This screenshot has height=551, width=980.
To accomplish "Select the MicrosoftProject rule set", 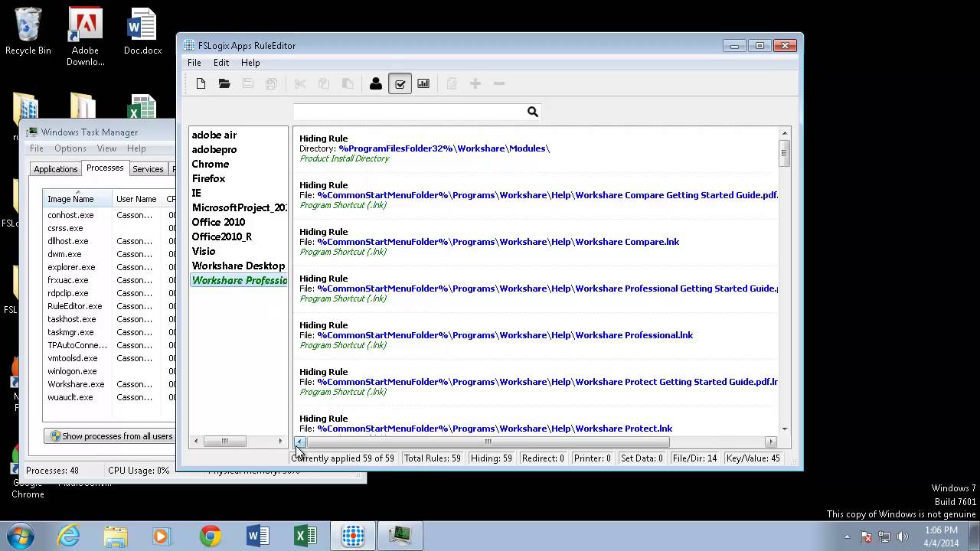I will click(x=238, y=207).
